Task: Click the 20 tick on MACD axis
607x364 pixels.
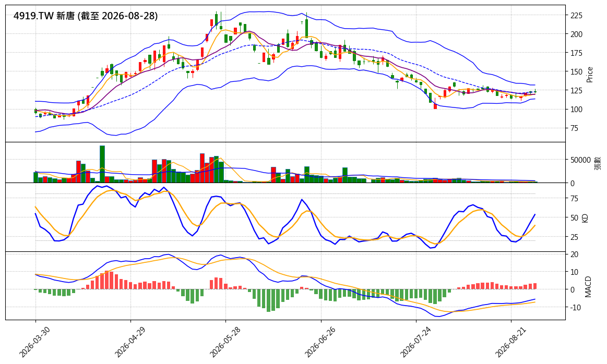Action: [575, 254]
